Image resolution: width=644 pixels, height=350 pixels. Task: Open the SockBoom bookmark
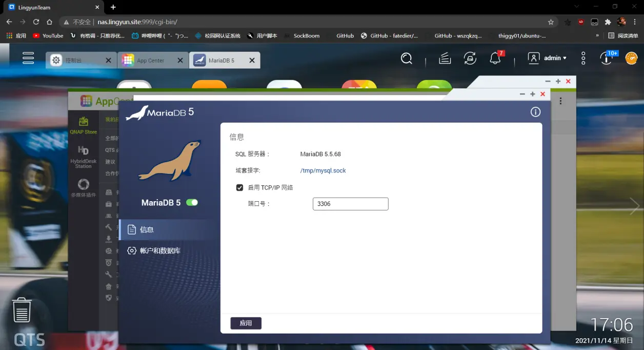301,36
